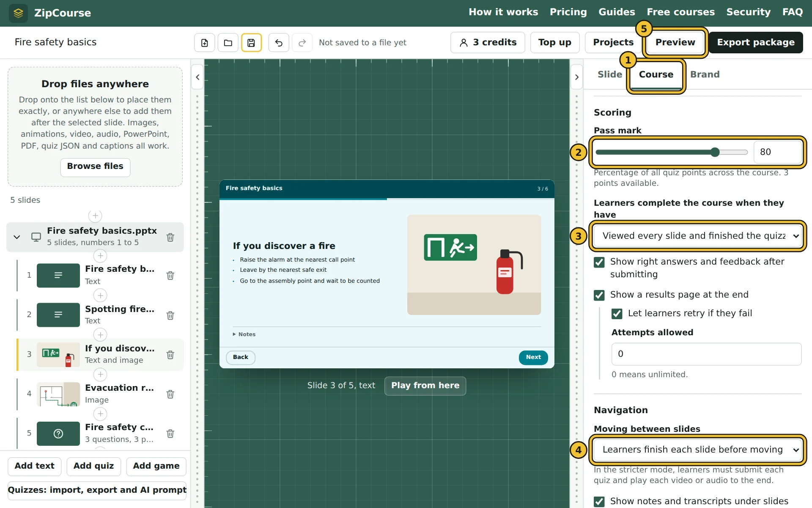Click Play from here
The width and height of the screenshot is (812, 508).
(425, 386)
